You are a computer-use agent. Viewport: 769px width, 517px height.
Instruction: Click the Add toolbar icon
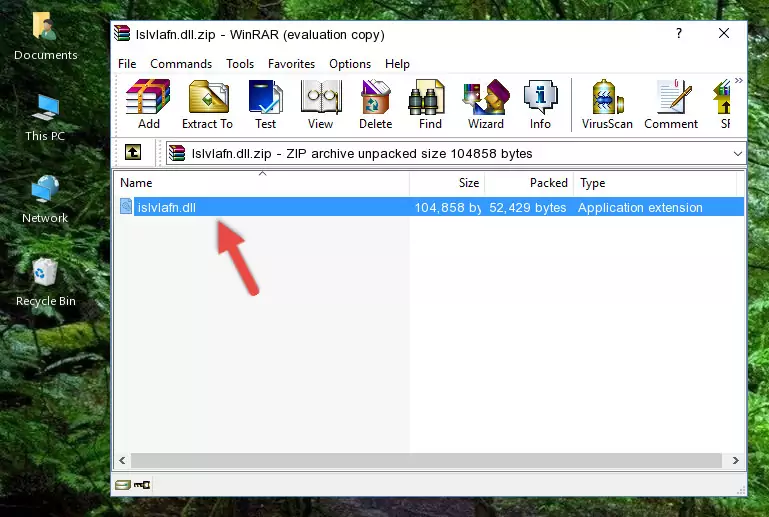click(148, 104)
